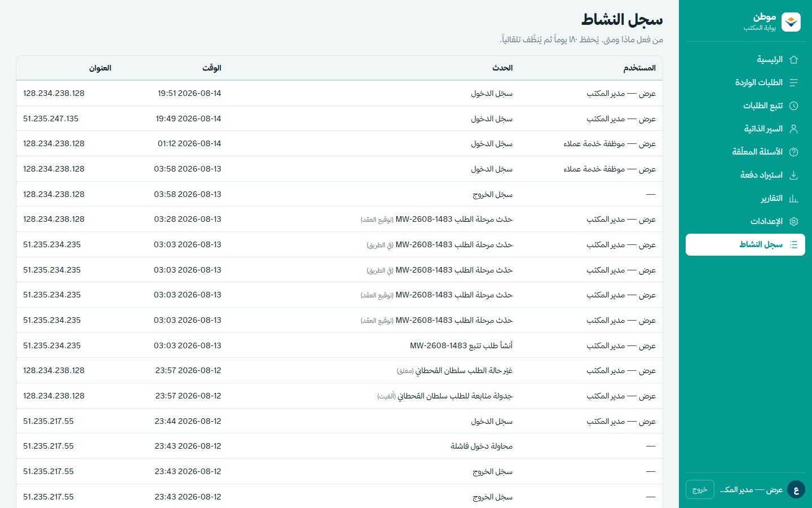The image size is (812, 508).
Task: Click the timestamp 03:28 2026-08-13
Action: coord(188,219)
